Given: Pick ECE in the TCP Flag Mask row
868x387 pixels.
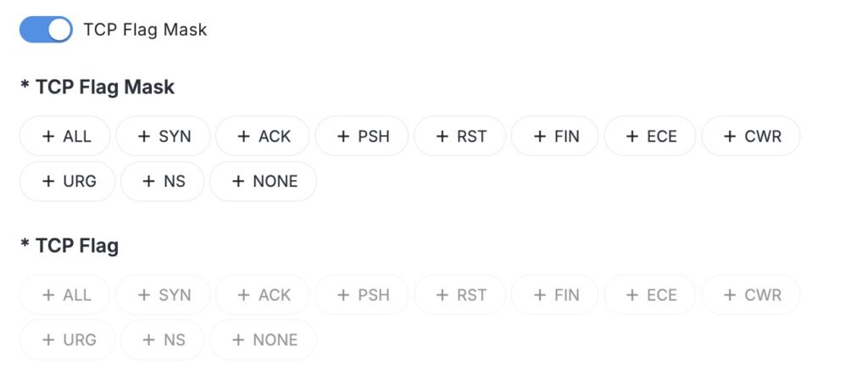Looking at the screenshot, I should tap(650, 136).
